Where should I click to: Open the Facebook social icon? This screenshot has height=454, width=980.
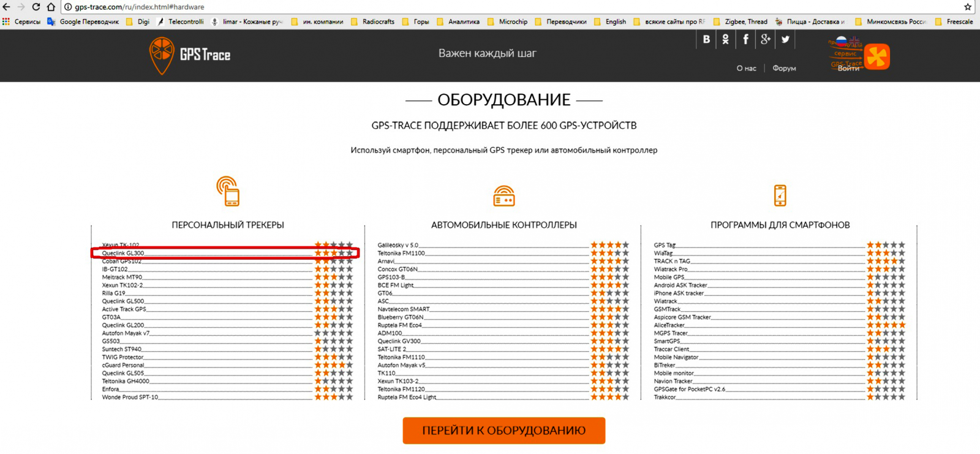[745, 39]
